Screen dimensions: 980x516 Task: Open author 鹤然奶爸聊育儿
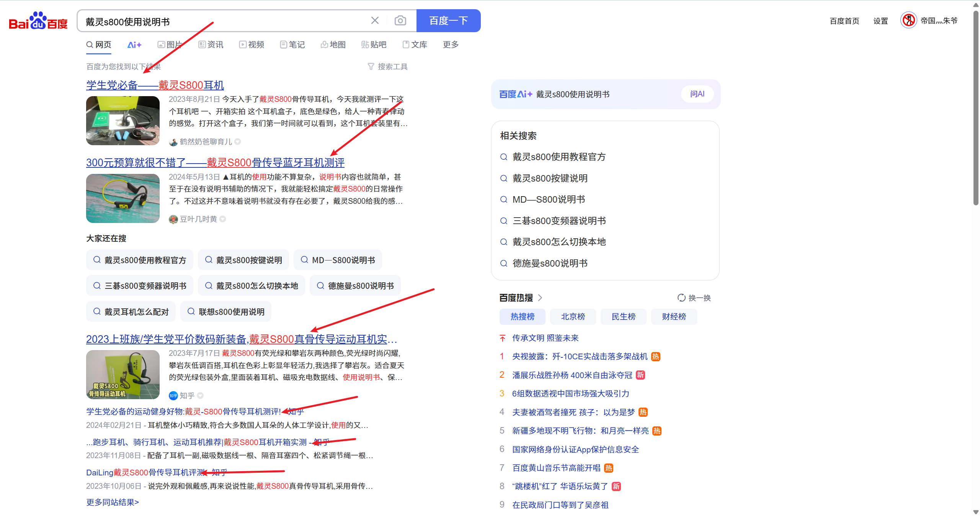(x=206, y=142)
